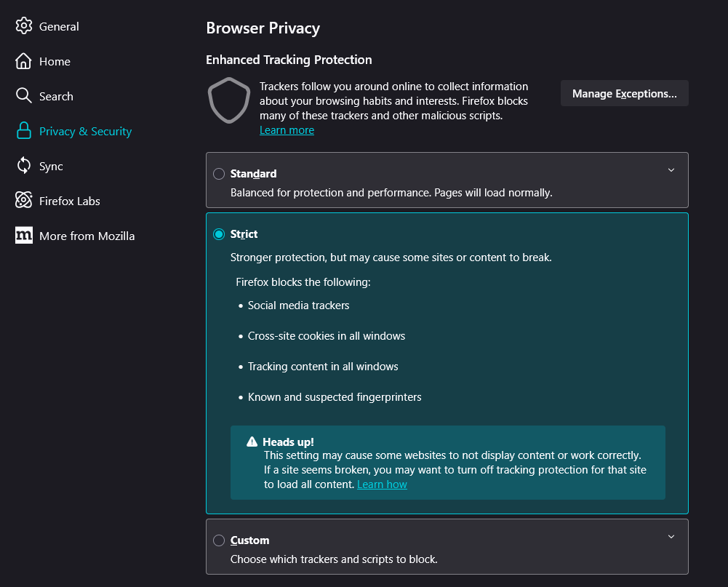The image size is (728, 587).
Task: Open More from Mozilla page
Action: (75, 236)
